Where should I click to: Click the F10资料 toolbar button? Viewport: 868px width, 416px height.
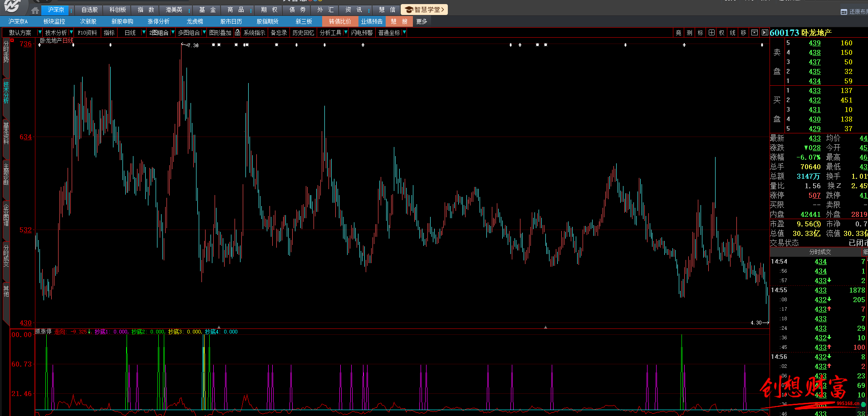(x=87, y=33)
